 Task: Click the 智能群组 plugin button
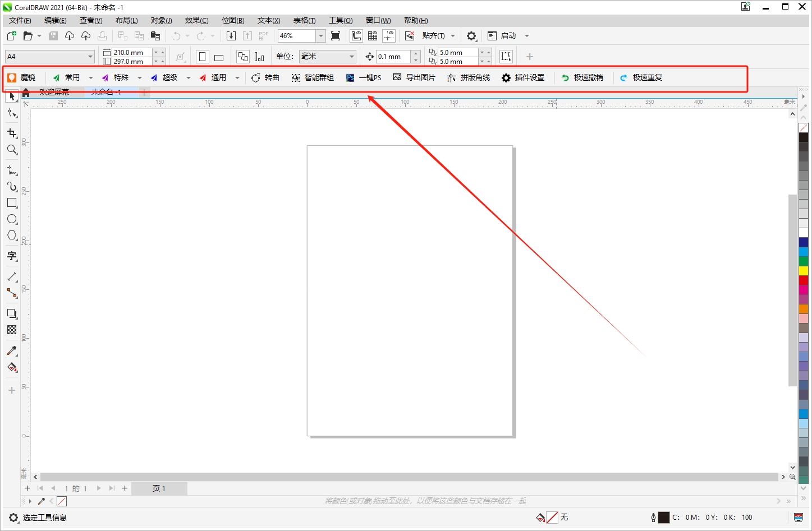(x=313, y=78)
